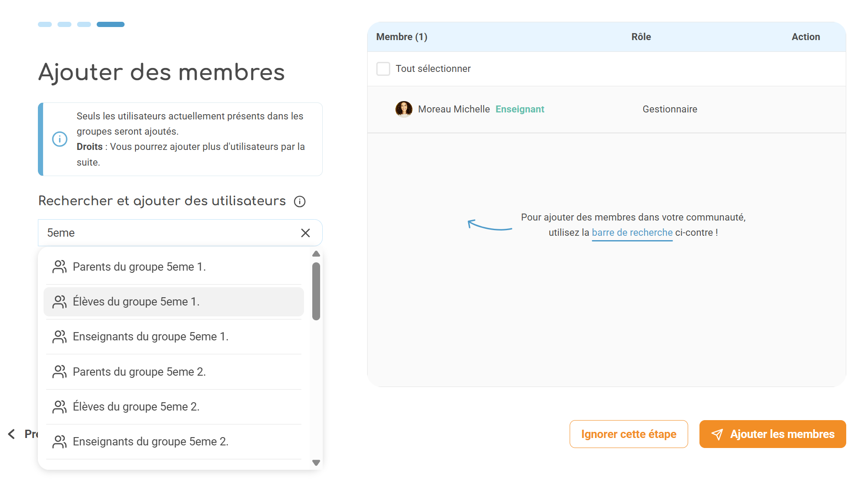Viewport: 868px width, 482px height.
Task: Click the dropdown scrollbar thumb
Action: coord(316,291)
